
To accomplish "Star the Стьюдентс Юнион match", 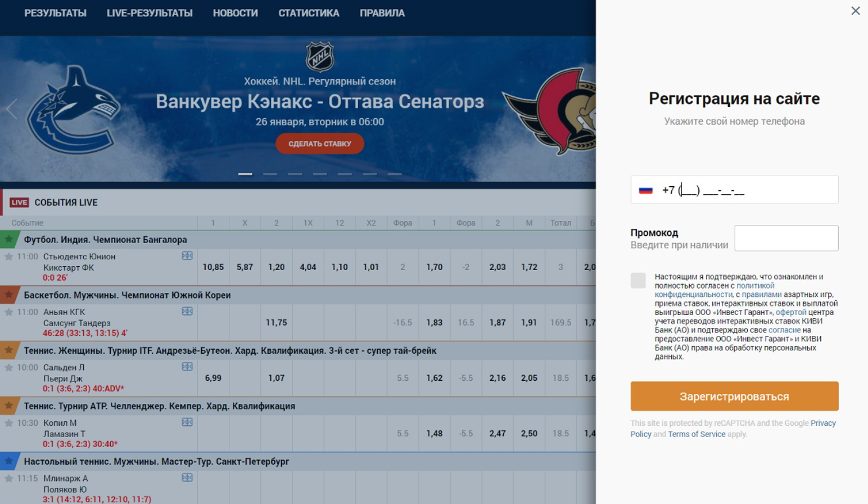I will pos(9,256).
